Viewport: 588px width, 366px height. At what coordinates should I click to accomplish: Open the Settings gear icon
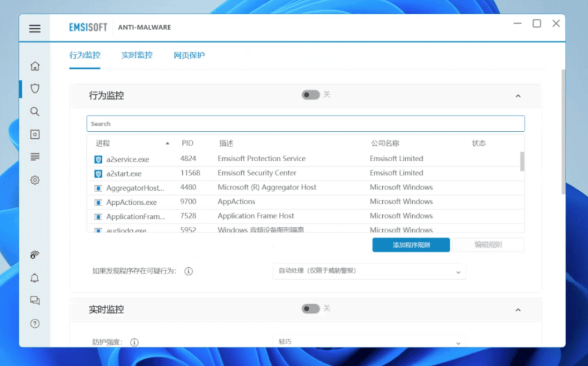click(35, 180)
